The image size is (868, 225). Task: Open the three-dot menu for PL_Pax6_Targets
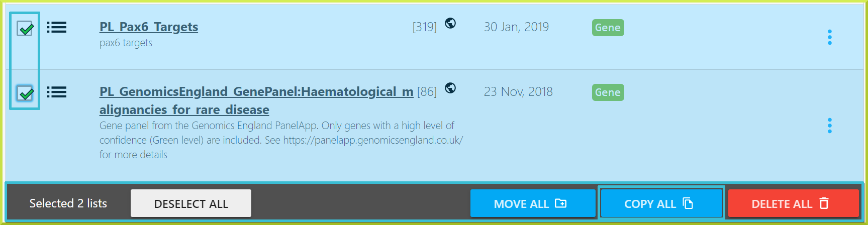click(829, 37)
